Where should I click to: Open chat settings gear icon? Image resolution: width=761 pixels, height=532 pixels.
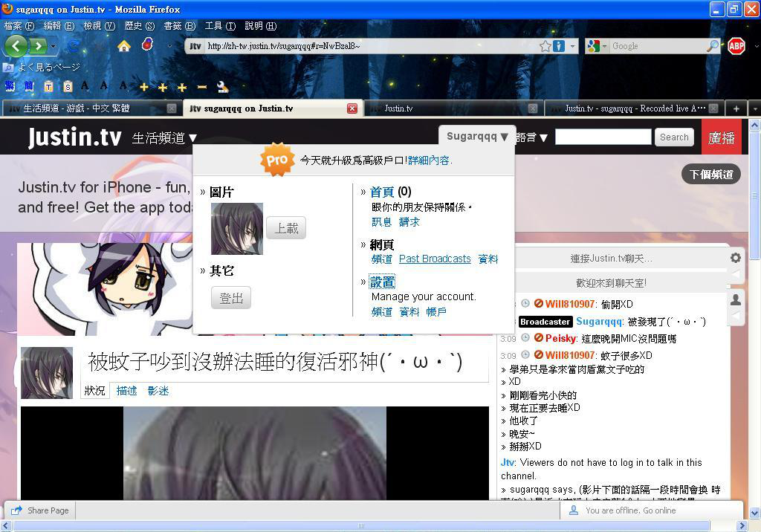[x=736, y=258]
